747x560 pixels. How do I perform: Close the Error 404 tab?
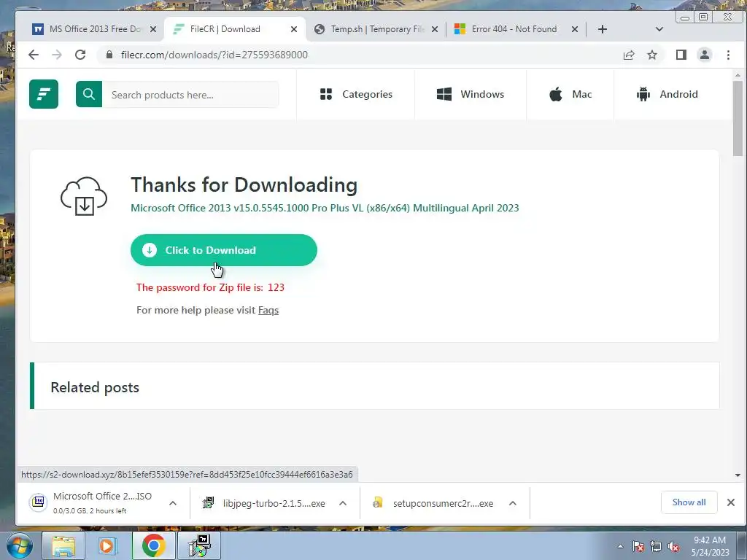[x=575, y=29]
